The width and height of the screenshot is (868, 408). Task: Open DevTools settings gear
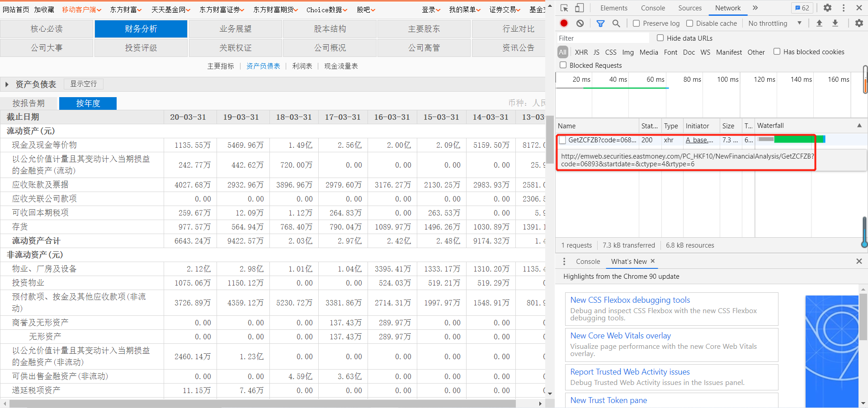coord(827,8)
